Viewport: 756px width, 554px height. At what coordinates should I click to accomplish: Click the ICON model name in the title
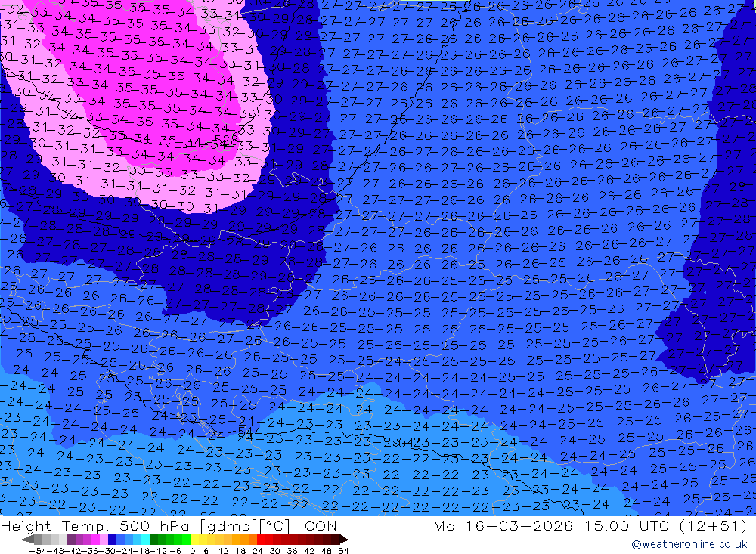[x=318, y=525]
